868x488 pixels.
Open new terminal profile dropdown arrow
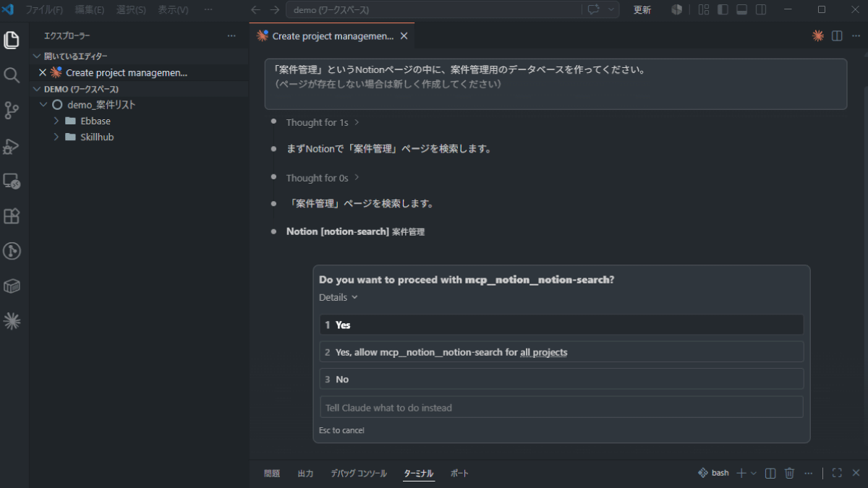[754, 473]
